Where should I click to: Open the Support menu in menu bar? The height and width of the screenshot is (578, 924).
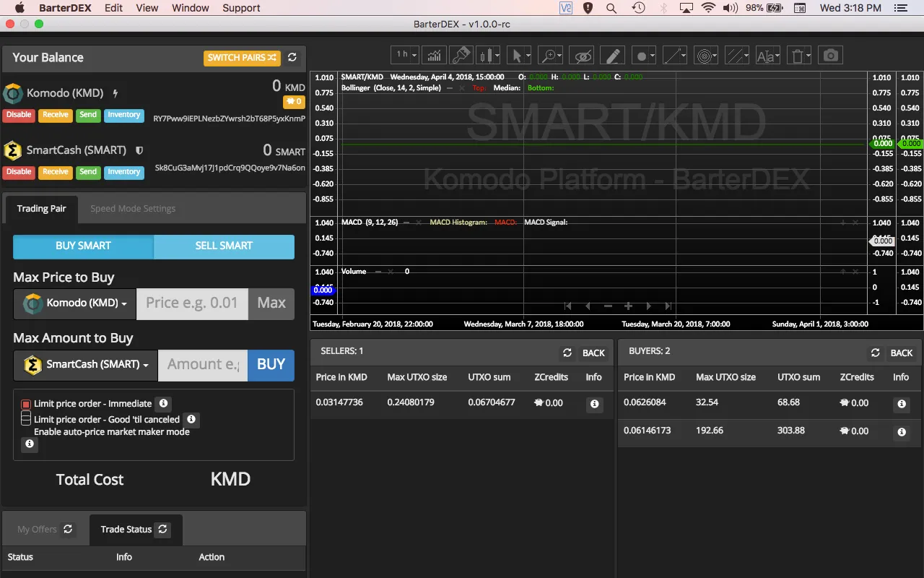241,8
